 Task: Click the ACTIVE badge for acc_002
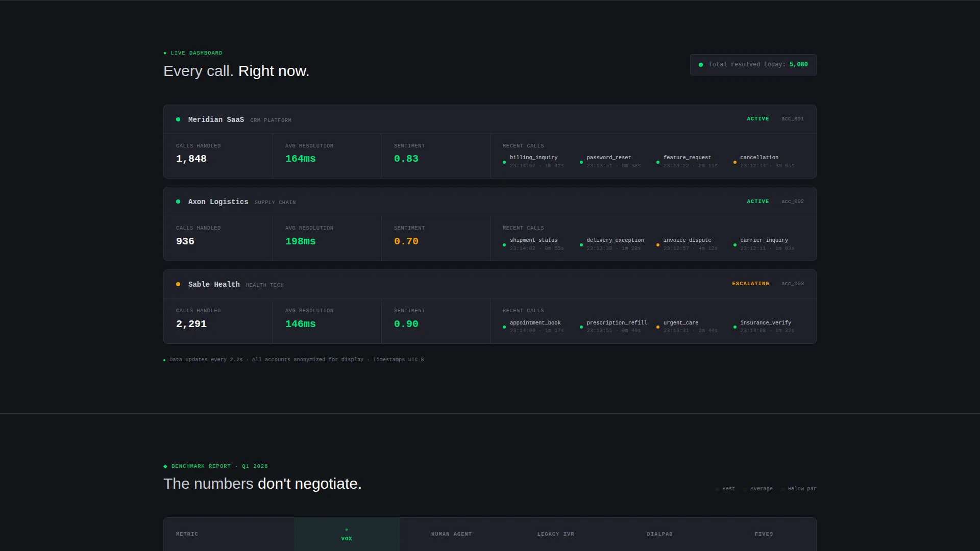[757, 202]
